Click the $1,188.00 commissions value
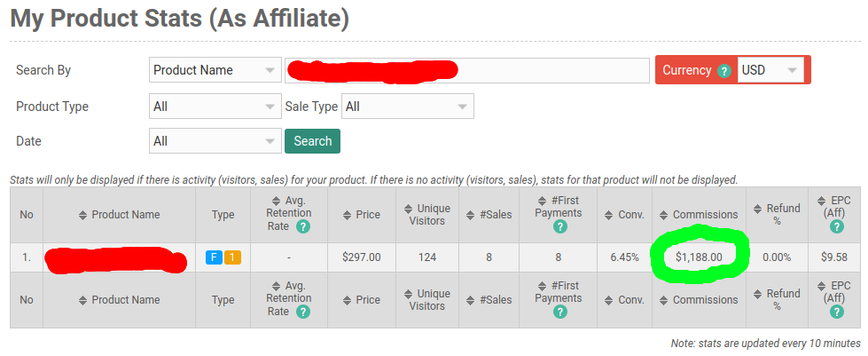The width and height of the screenshot is (868, 356). [699, 257]
